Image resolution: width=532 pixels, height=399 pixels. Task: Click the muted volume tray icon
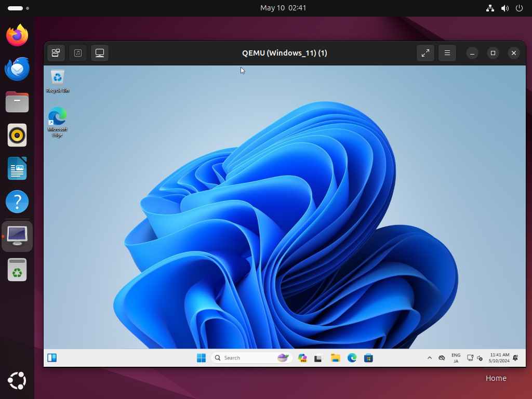tap(480, 358)
